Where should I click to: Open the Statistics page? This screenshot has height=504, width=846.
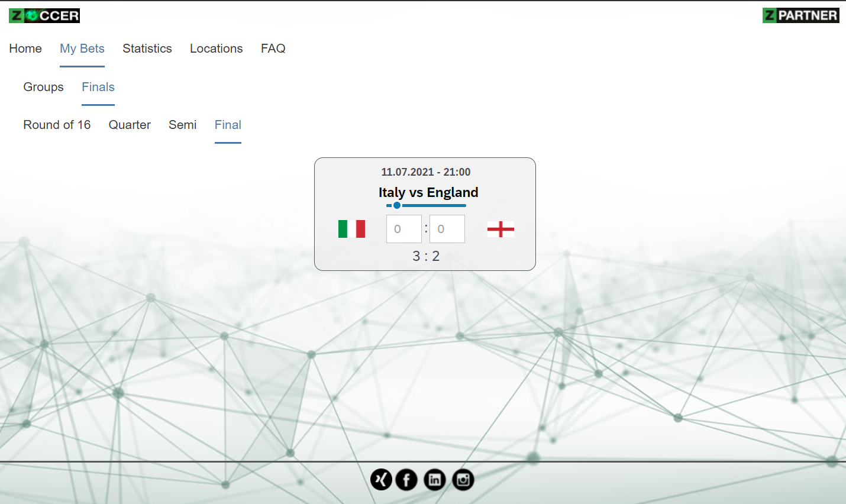(147, 49)
